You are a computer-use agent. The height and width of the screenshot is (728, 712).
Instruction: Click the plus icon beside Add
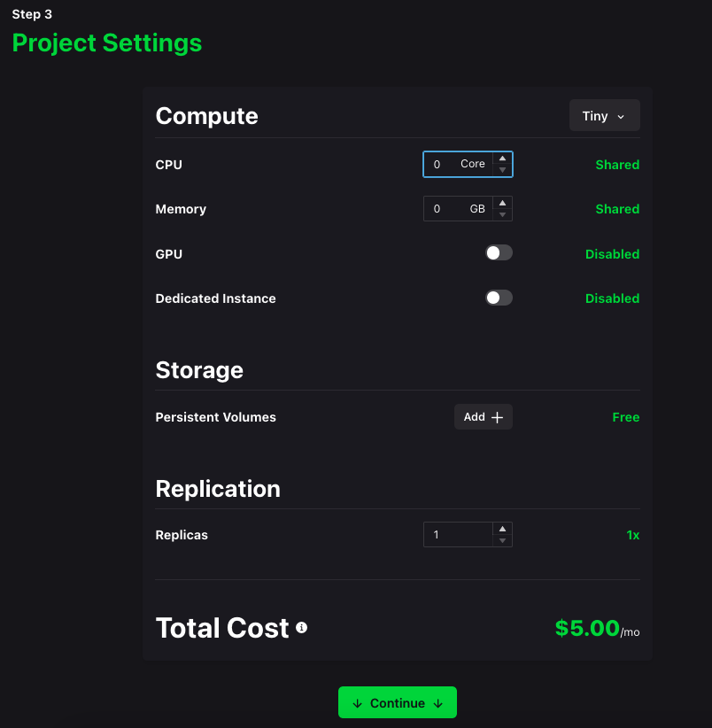coord(497,417)
